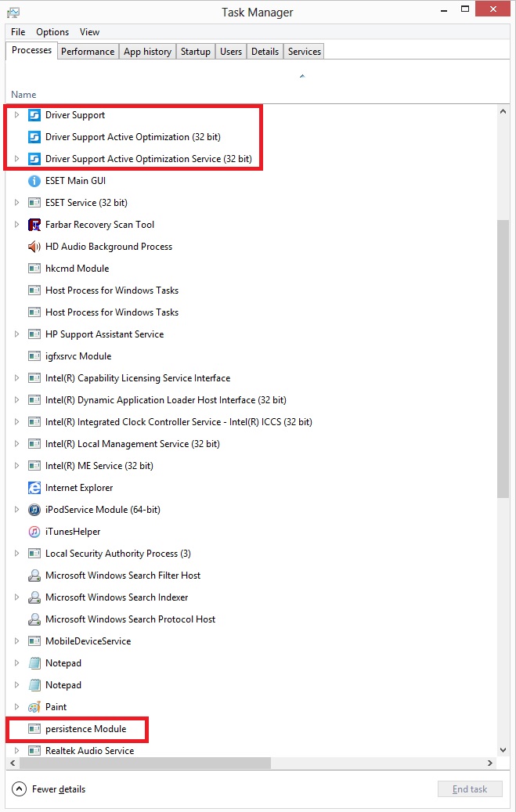Expand Intel(R) Capability Licensing Service Interface
Viewport: 516px width, 812px height.
16,378
